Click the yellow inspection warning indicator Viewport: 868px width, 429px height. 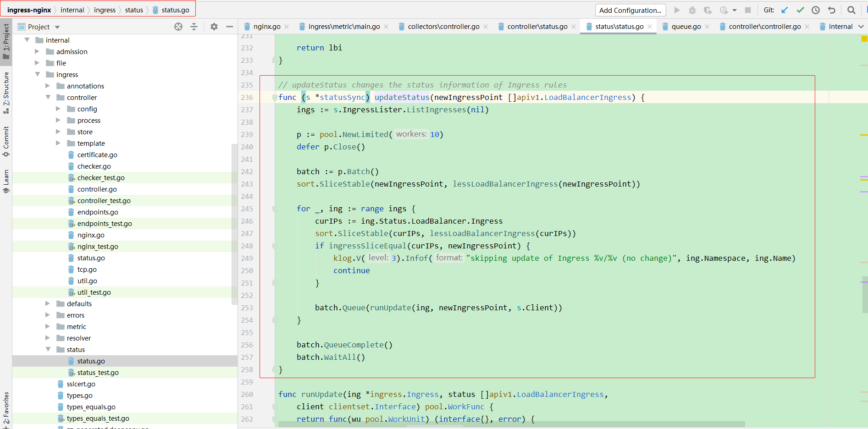864,39
